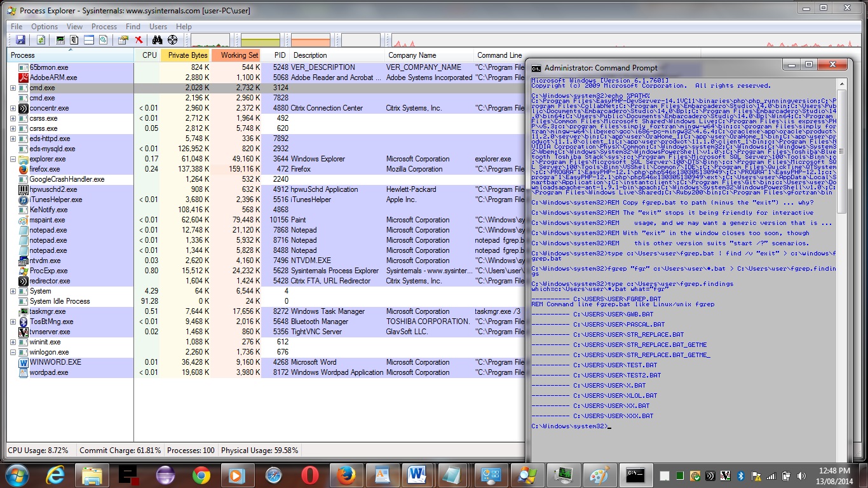Screen dimensions: 868x488
Task: Open the File menu
Action: [17, 27]
